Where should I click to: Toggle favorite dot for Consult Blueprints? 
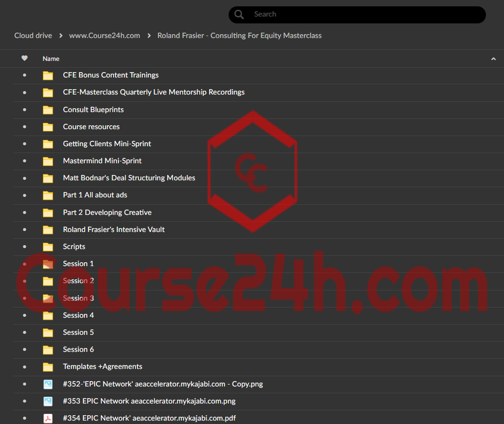tap(24, 110)
